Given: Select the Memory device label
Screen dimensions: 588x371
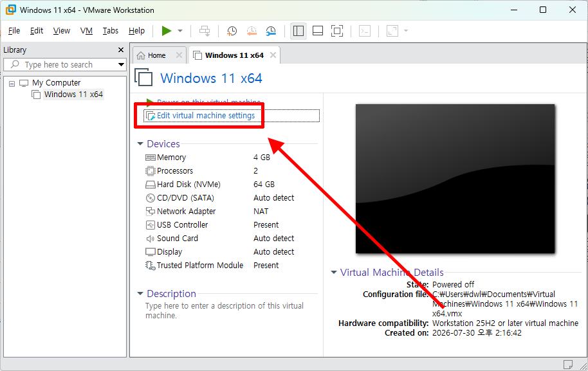Looking at the screenshot, I should click(x=171, y=158).
